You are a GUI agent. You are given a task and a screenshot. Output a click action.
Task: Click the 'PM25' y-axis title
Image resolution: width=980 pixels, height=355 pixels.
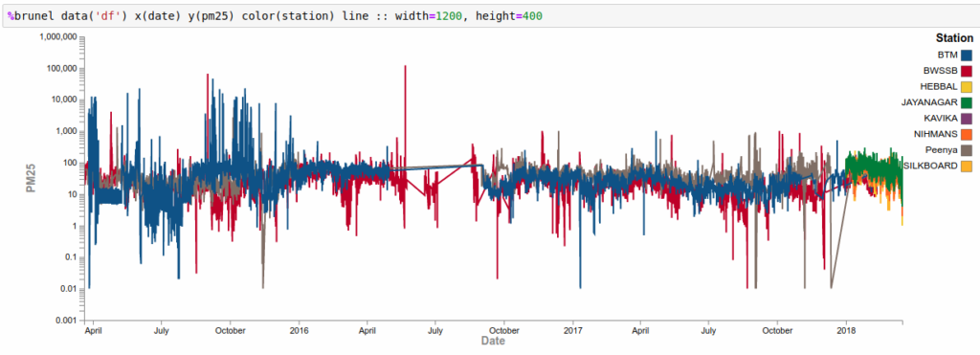click(32, 179)
